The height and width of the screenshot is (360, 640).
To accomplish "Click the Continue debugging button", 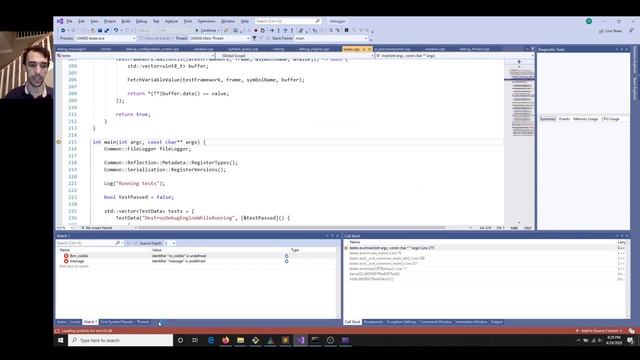I will click(x=207, y=31).
